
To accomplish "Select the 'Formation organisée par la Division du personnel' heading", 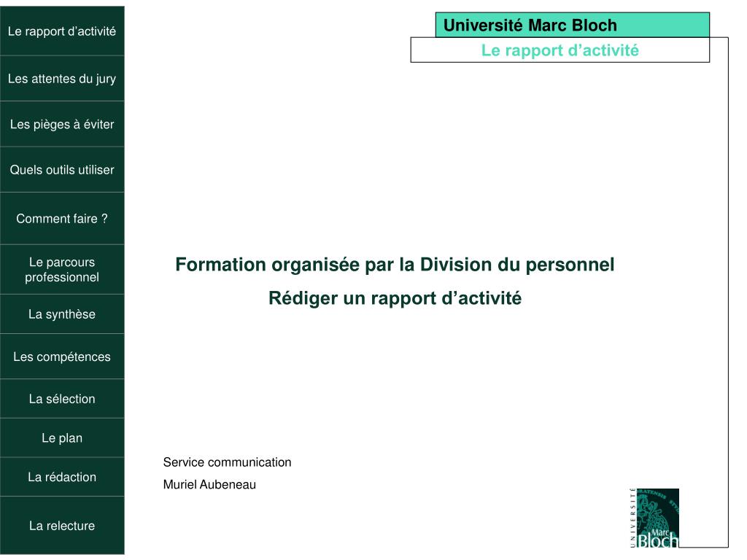I will [395, 265].
